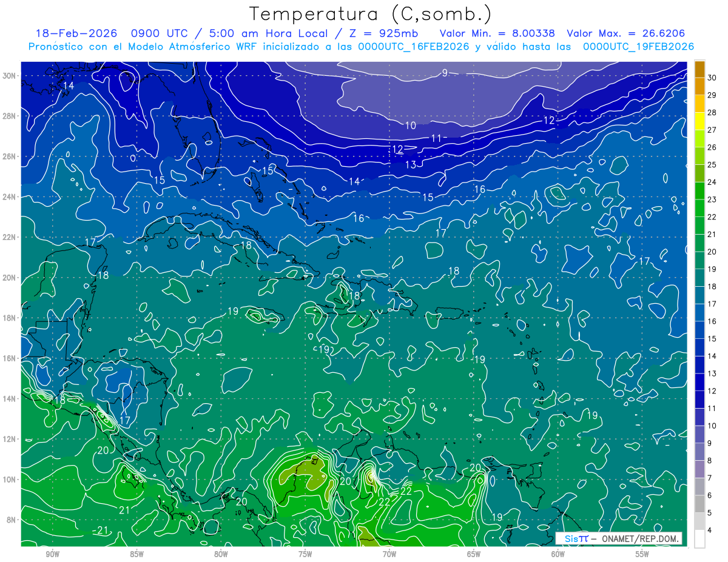Click the '9' contour label at map top
728x562 pixels.
[x=445, y=73]
